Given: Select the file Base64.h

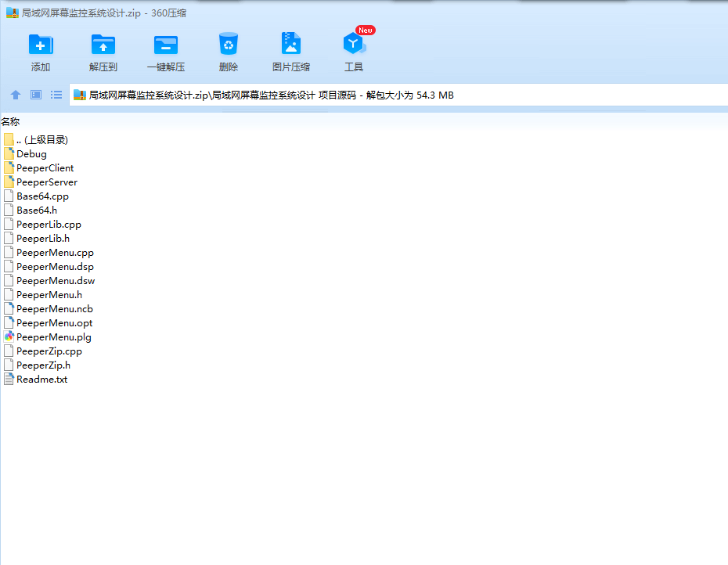Looking at the screenshot, I should click(x=31, y=211).
